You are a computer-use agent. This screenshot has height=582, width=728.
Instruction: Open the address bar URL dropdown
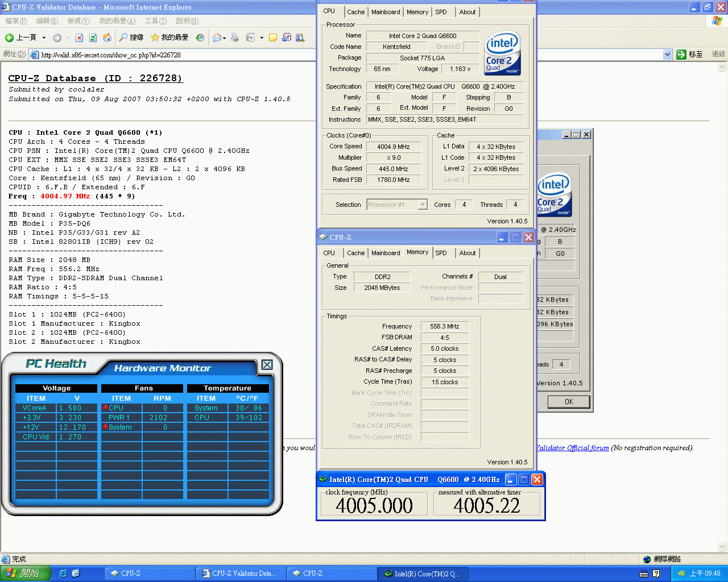click(668, 55)
